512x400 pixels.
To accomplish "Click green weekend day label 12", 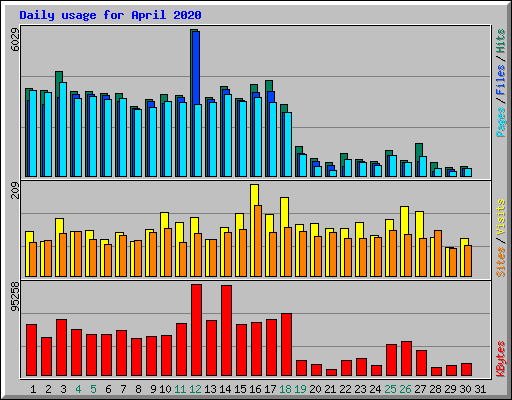I will (x=195, y=389).
